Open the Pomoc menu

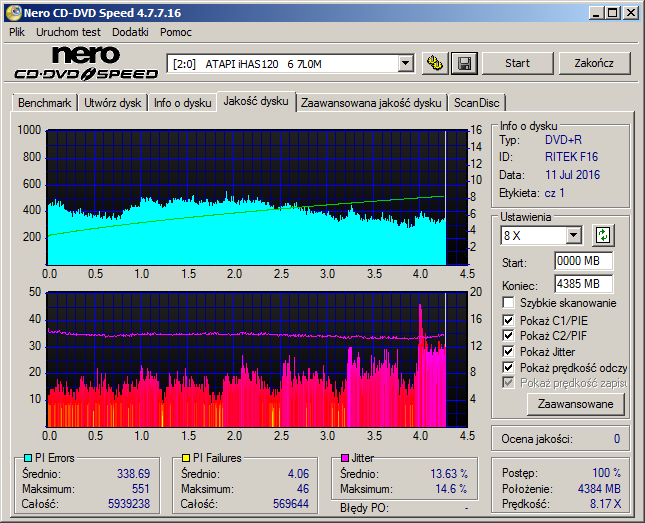coord(176,32)
